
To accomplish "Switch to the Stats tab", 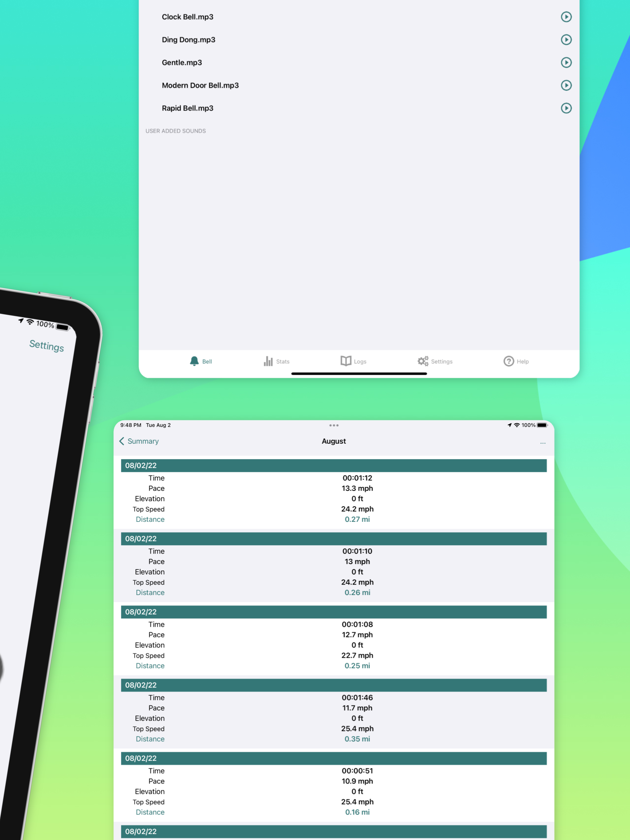I will coord(276,361).
